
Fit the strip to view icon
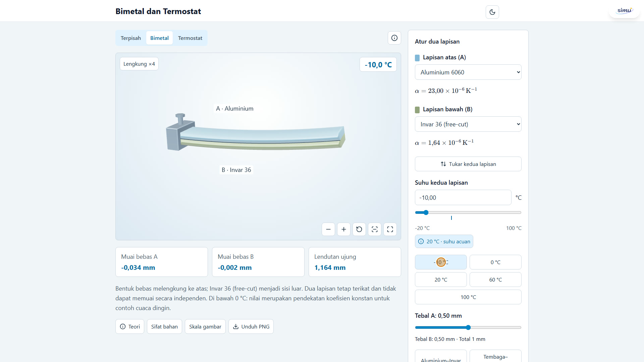coord(375,229)
